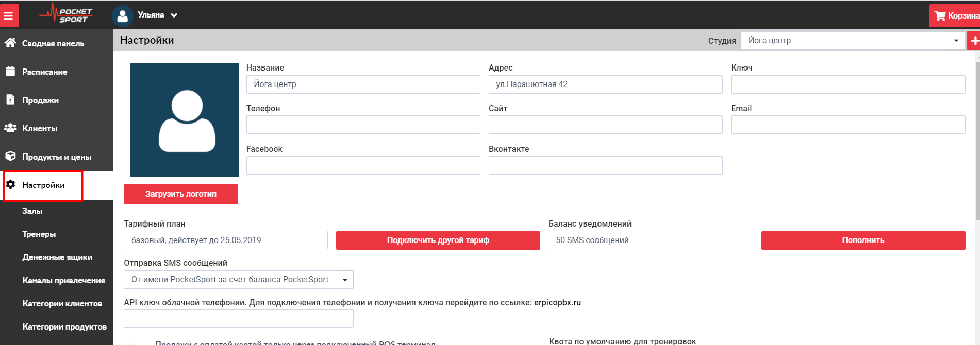Open the hamburger menu in top bar
The width and height of the screenshot is (980, 345).
pos(9,16)
